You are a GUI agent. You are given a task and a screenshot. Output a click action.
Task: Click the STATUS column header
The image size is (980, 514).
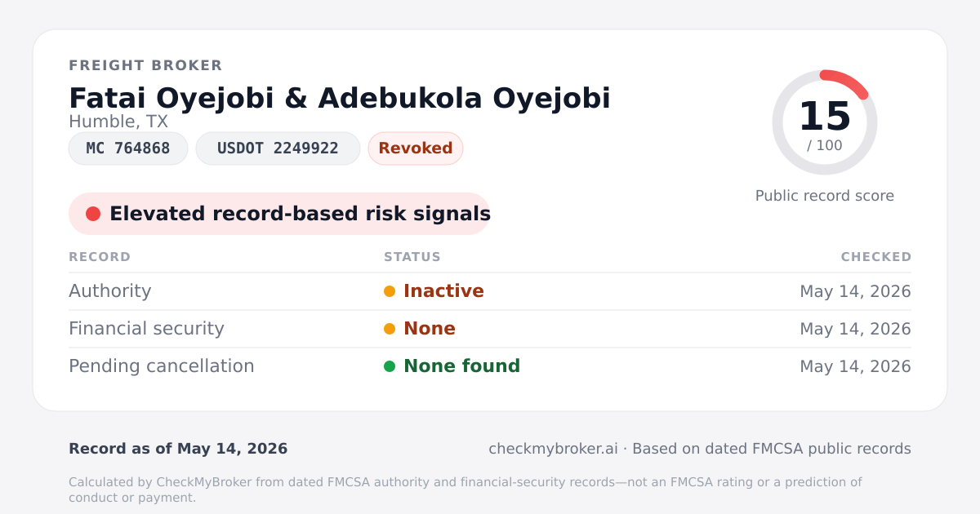point(412,257)
